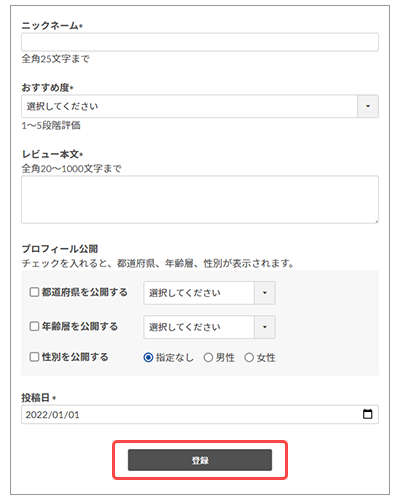Screen dimensions: 400x500
Task: Click the 性別を公開する label text
Action: point(75,357)
